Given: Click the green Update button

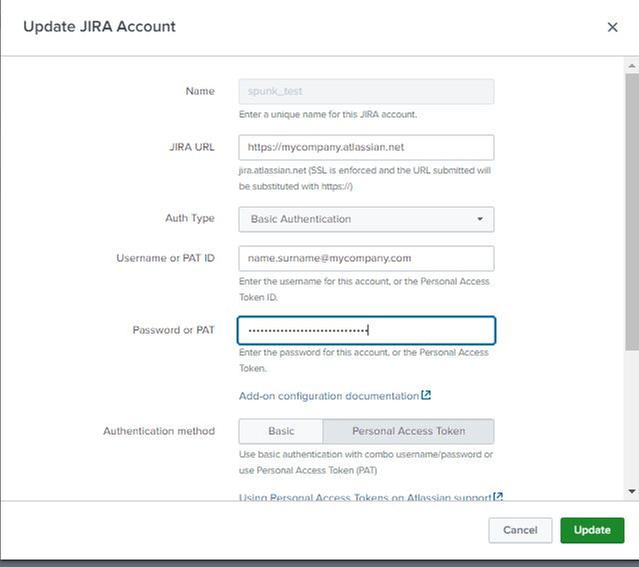Looking at the screenshot, I should (592, 530).
